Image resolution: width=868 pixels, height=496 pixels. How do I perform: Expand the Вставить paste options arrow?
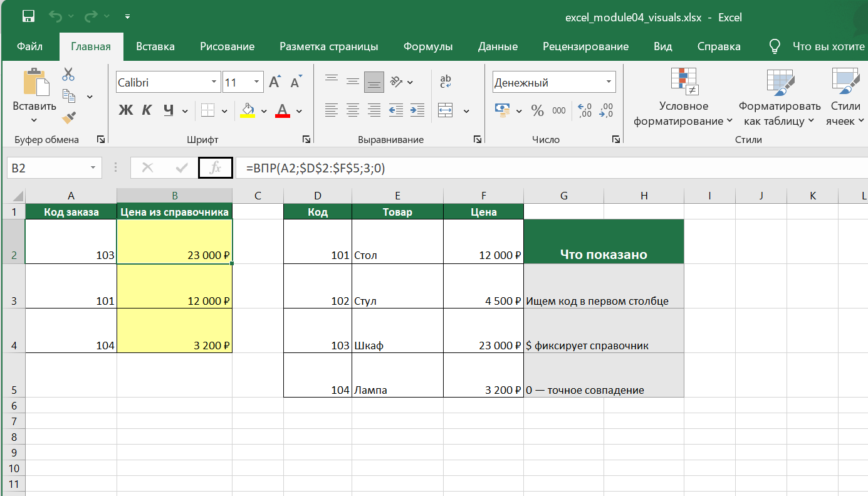[x=34, y=120]
